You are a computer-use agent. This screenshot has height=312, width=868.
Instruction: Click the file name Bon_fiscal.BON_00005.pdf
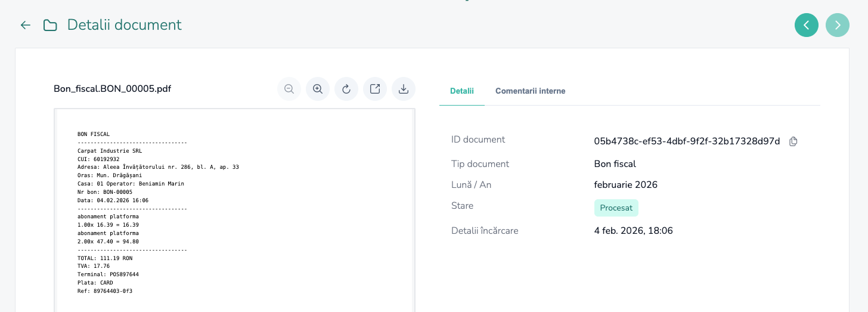113,89
